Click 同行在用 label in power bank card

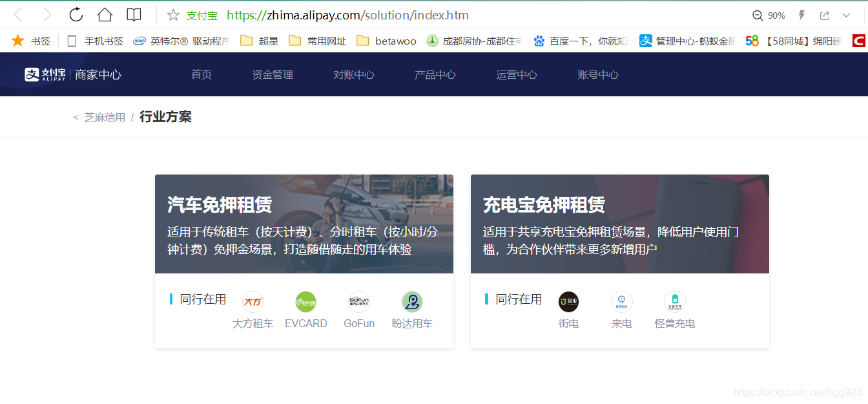pos(519,299)
